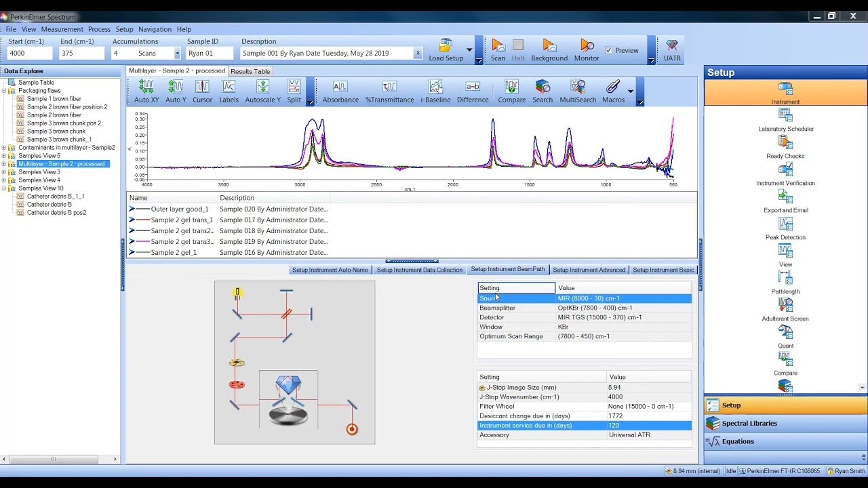The image size is (868, 488).
Task: Open the Description dropdown arrow
Action: [x=418, y=54]
